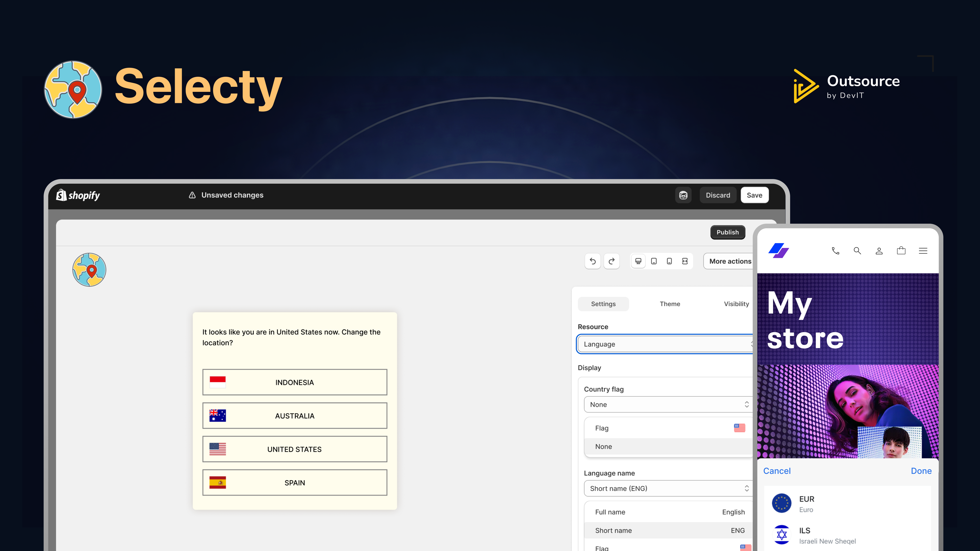Click the location popup message text
Image resolution: width=980 pixels, height=551 pixels.
(x=291, y=337)
